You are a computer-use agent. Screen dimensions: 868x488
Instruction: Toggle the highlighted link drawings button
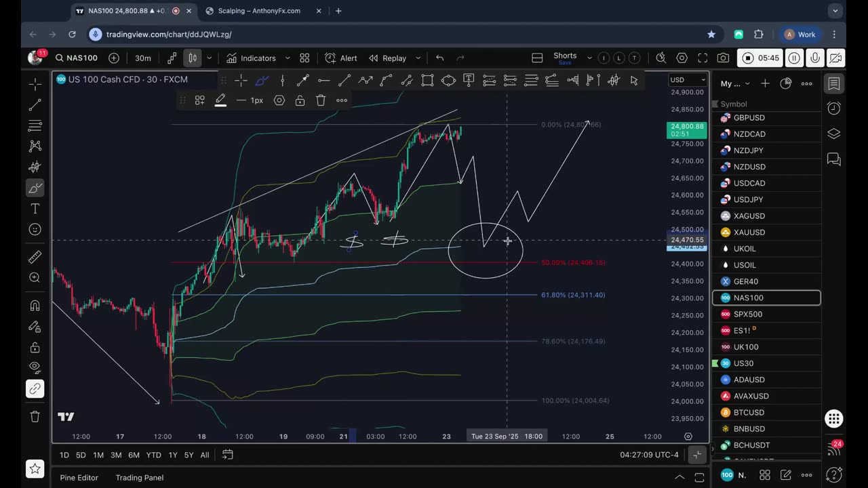[x=35, y=388]
